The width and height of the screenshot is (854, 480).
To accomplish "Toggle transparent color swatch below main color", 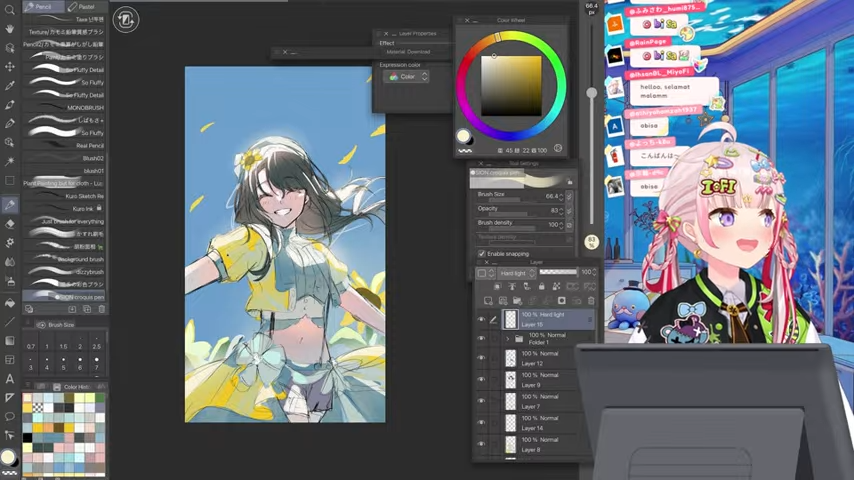I will coord(9,473).
